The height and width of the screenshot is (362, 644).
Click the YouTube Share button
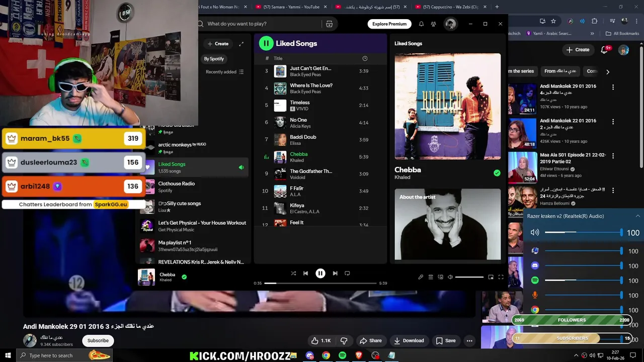coord(371,340)
